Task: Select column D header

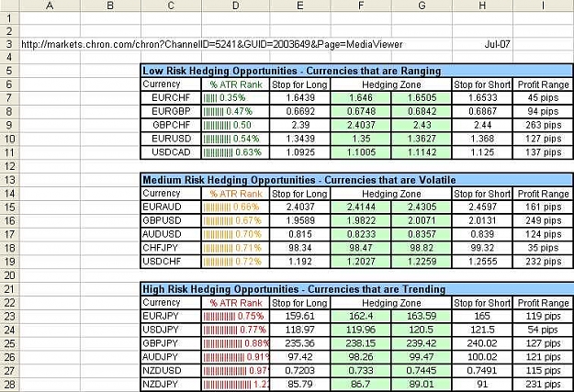Action: pyautogui.click(x=235, y=6)
